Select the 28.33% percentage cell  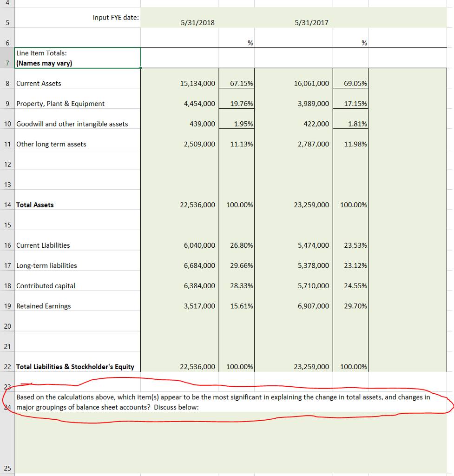click(x=237, y=281)
